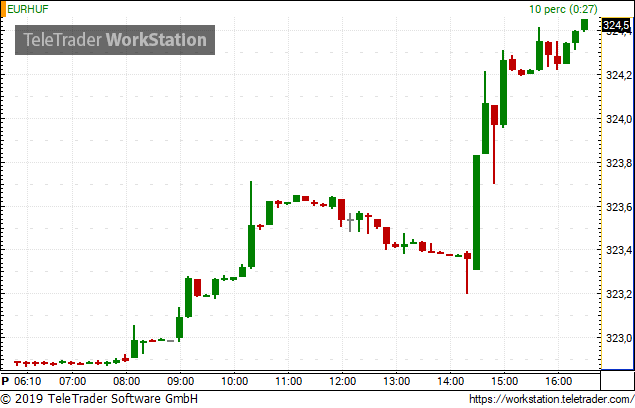Click the 323,0 price axis label
This screenshot has width=635, height=408.
619,338
